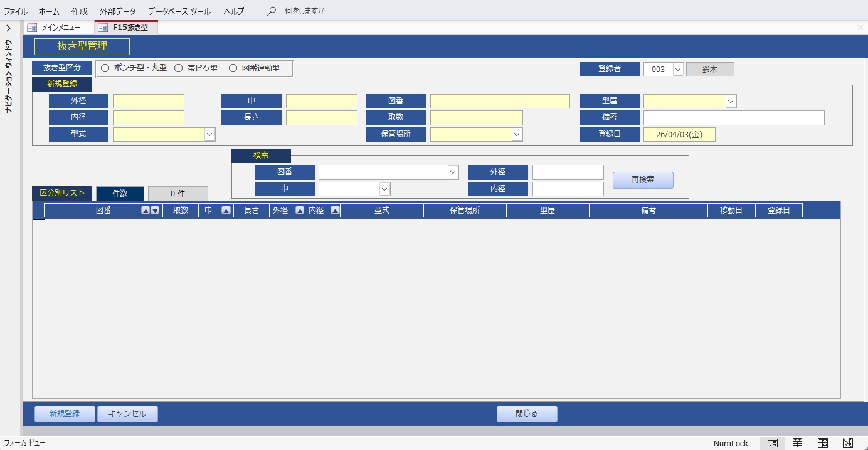This screenshot has height=450, width=868.
Task: Sort 図番 column descending with down arrow
Action: point(155,211)
